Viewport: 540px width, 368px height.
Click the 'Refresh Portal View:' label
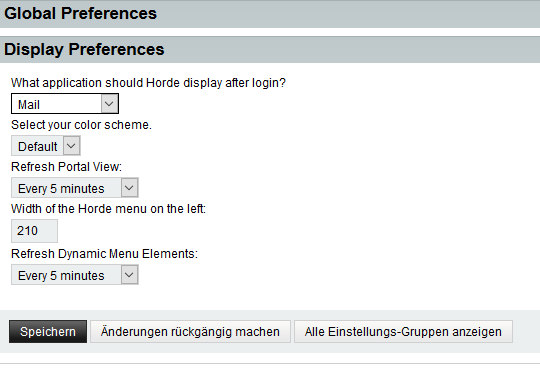[66, 167]
